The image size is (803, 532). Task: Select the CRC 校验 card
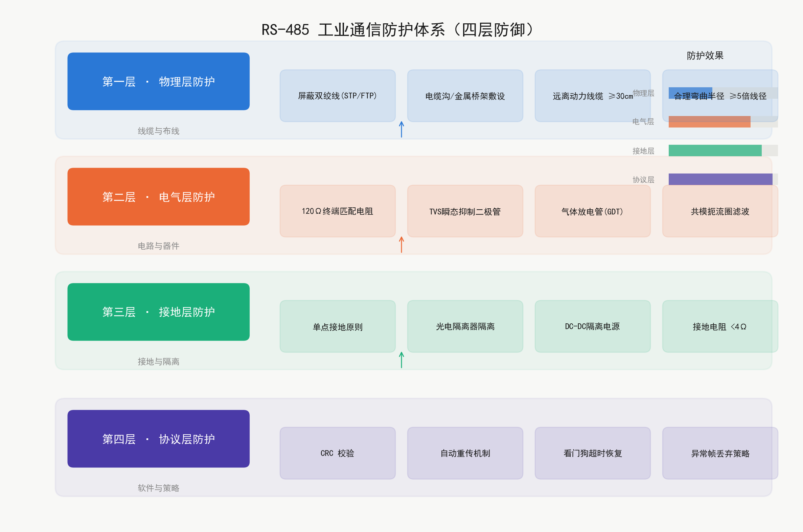[x=338, y=453]
